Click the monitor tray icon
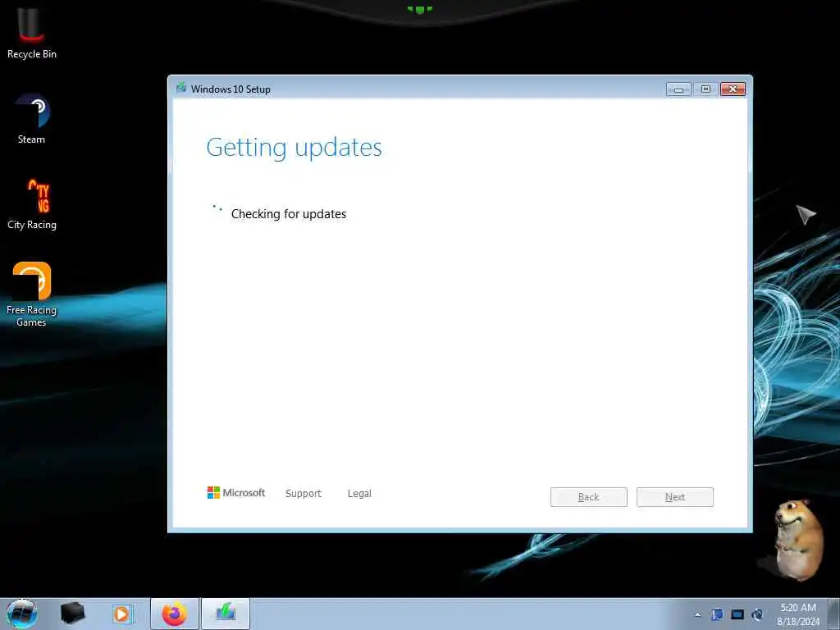 (737, 614)
